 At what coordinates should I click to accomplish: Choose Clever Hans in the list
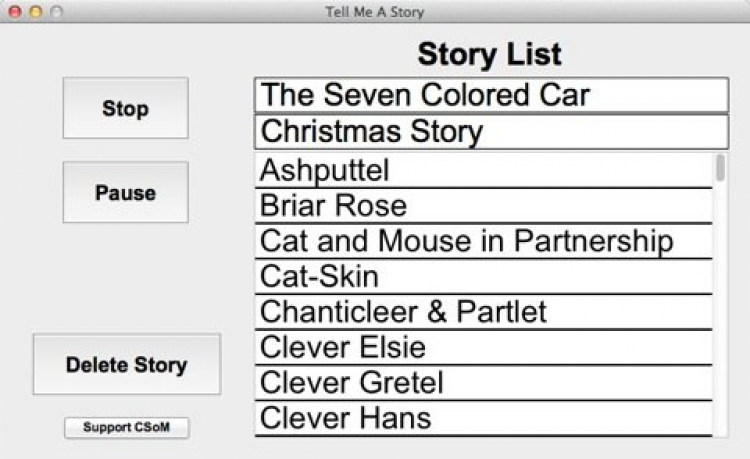click(x=484, y=417)
